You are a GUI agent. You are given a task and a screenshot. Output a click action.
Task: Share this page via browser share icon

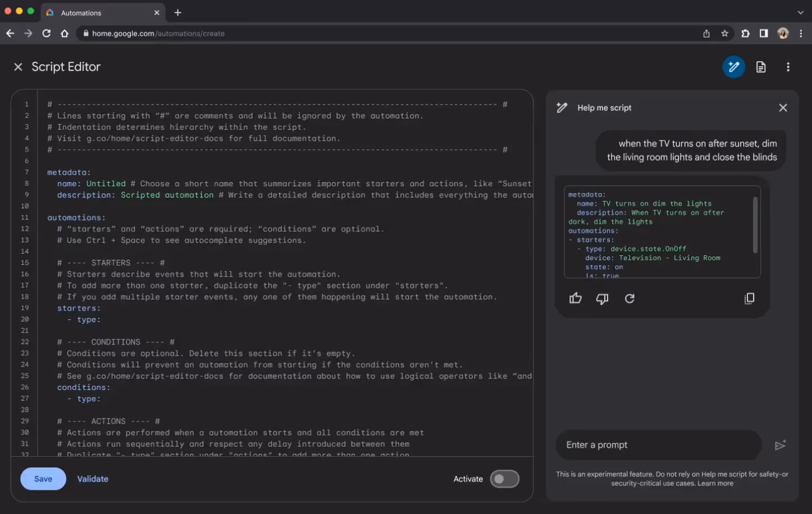[x=706, y=34]
